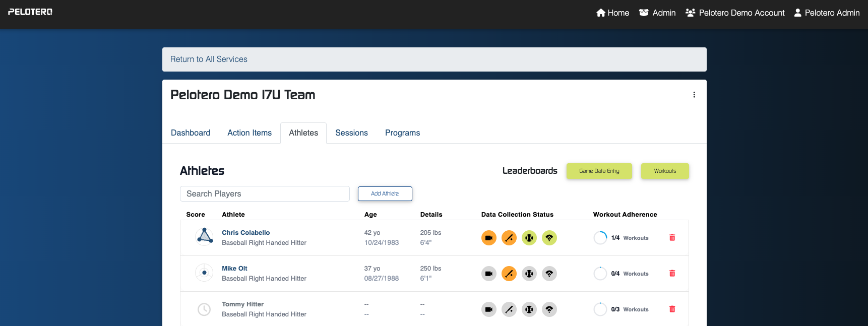Click Chris Colabello's score icon
Image resolution: width=868 pixels, height=326 pixels.
pos(204,236)
